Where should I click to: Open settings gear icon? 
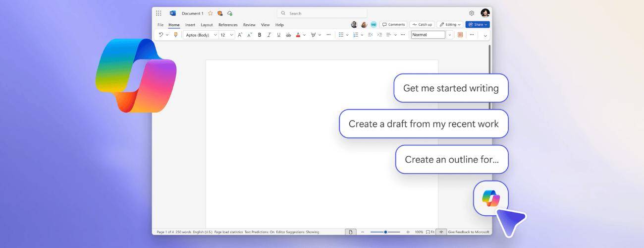[472, 13]
